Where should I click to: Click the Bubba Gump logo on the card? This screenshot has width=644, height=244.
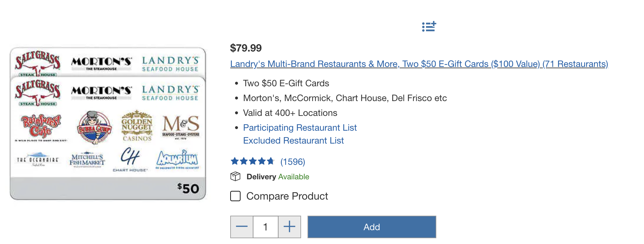(x=94, y=128)
